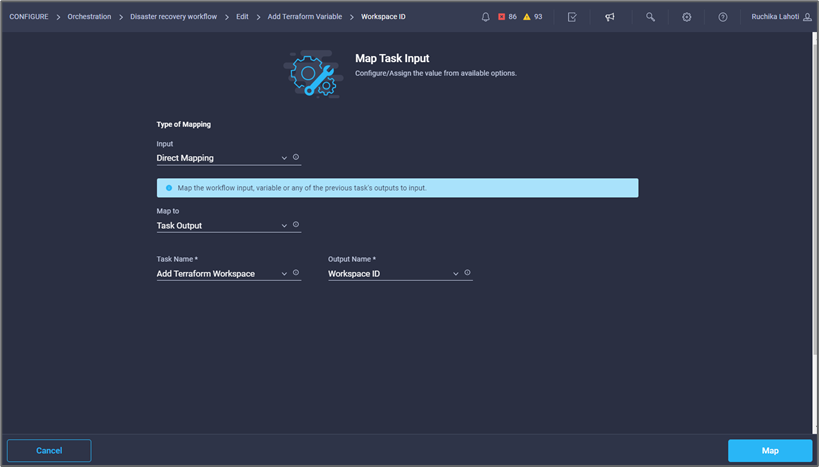819x467 pixels.
Task: Click the Cancel button
Action: click(x=49, y=451)
